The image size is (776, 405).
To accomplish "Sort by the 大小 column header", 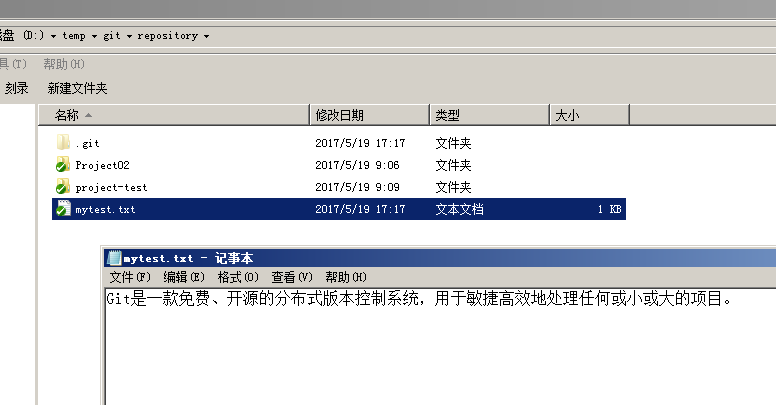I will coord(589,115).
